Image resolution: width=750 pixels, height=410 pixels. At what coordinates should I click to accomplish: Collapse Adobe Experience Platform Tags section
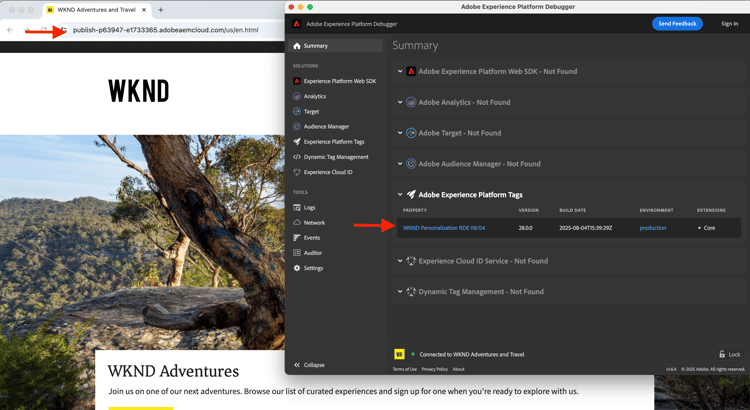coord(400,195)
